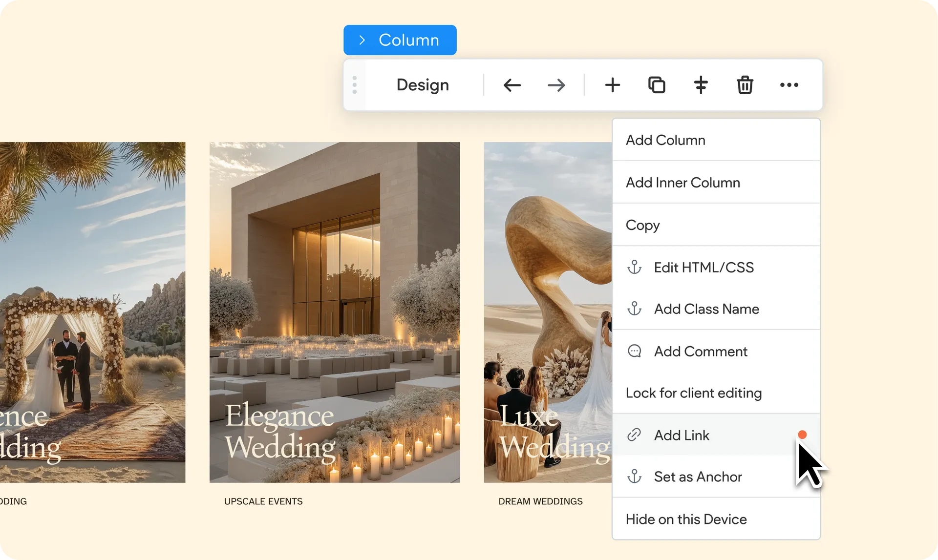
Task: Select Add Comment menu item
Action: [x=700, y=352]
